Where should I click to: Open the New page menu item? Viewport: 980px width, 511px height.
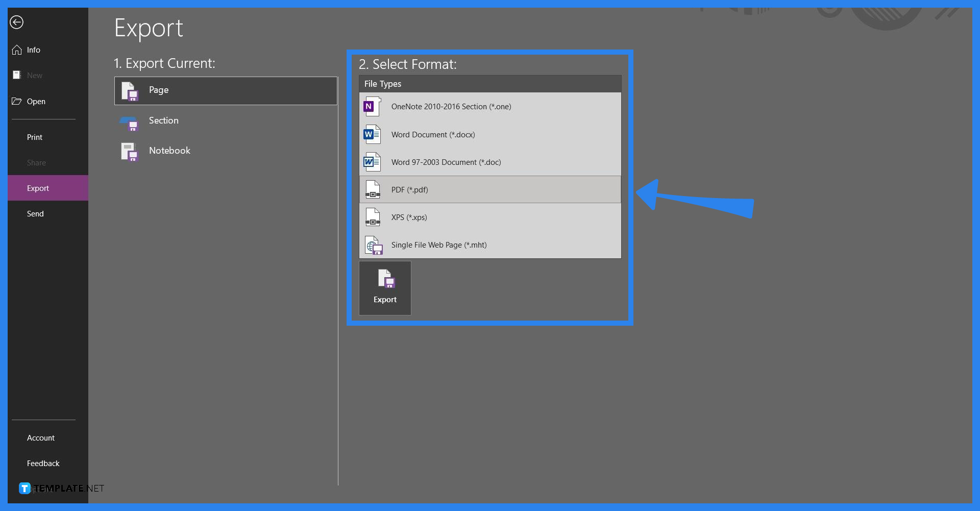click(35, 75)
